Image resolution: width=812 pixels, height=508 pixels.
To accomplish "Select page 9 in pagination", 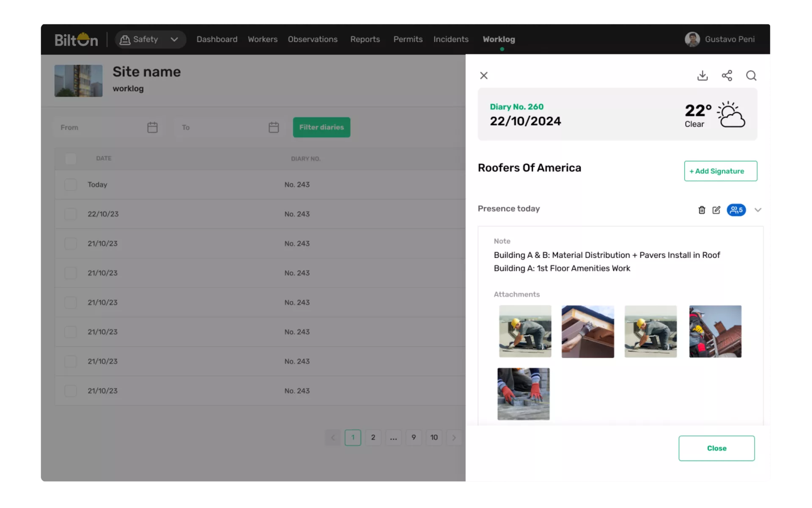I will point(414,438).
